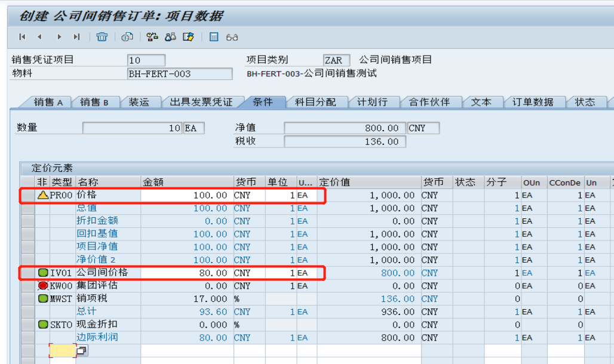Click the 净值 field 800.00

345,128
